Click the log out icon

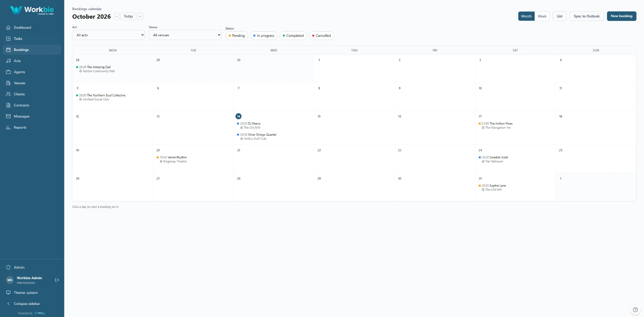tap(57, 280)
